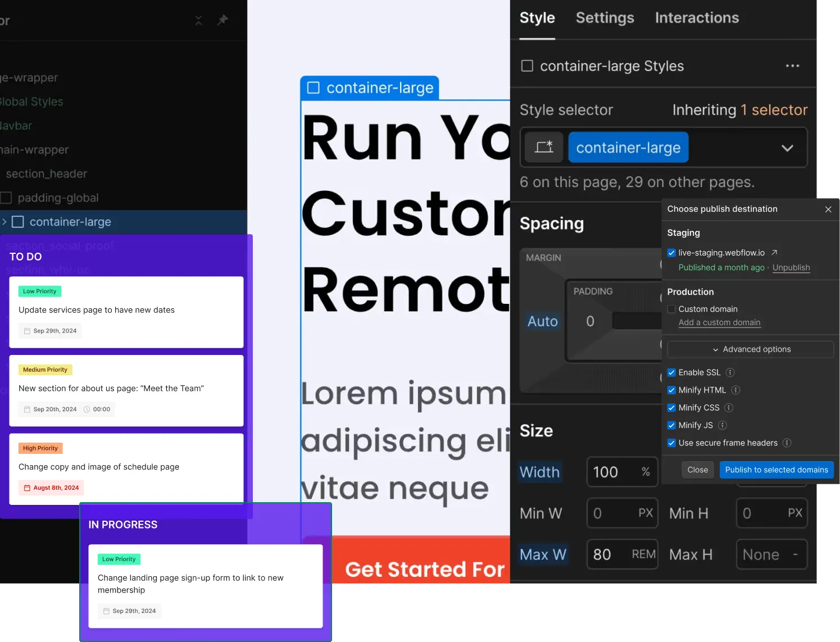Change Max W unit from REM

click(x=643, y=554)
